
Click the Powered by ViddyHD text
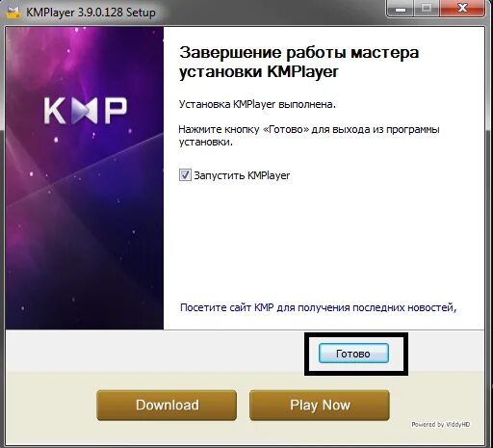pos(441,425)
